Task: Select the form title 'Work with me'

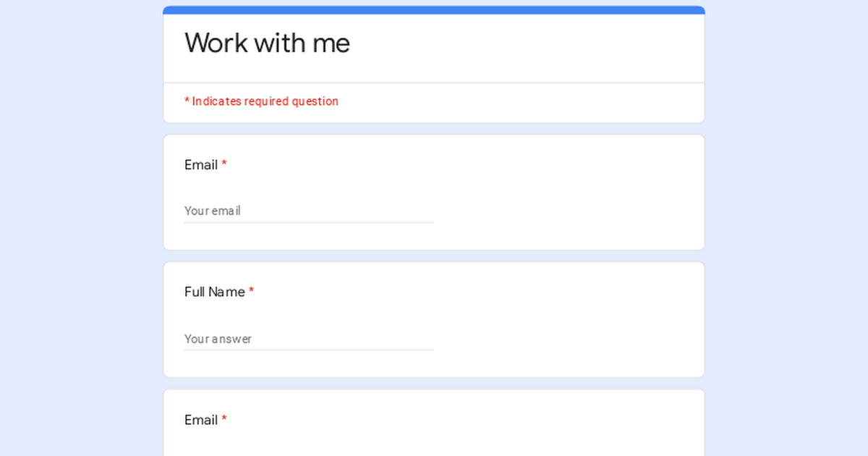Action: [267, 43]
